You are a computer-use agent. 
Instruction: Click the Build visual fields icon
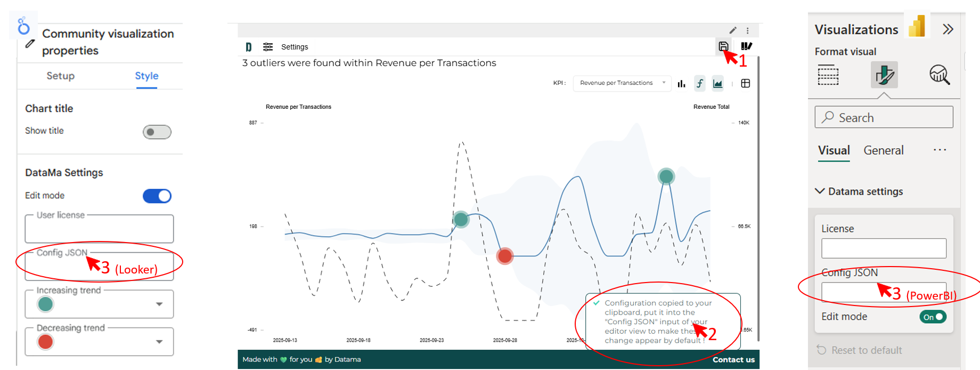[828, 75]
